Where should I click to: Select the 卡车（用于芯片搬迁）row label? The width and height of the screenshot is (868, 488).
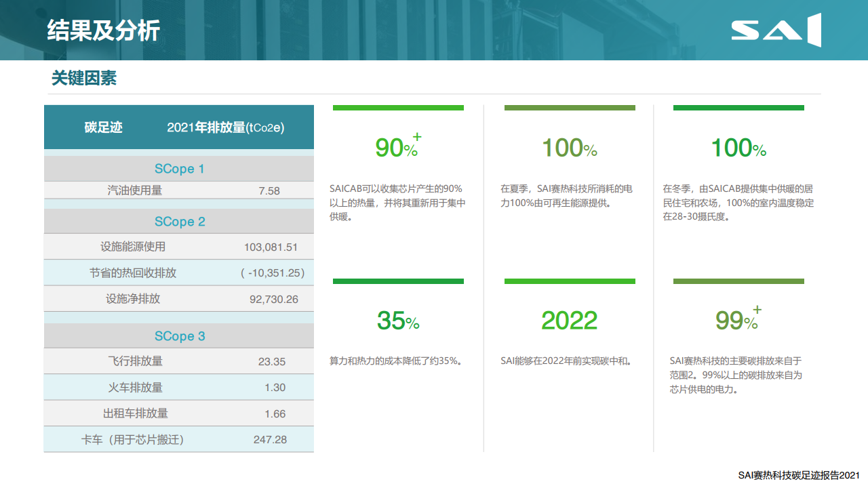tap(133, 439)
